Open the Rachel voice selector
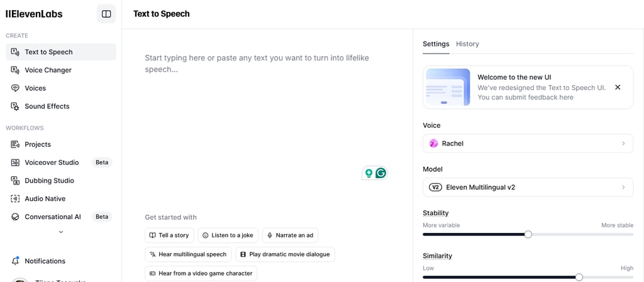Image resolution: width=644 pixels, height=282 pixels. pyautogui.click(x=528, y=144)
